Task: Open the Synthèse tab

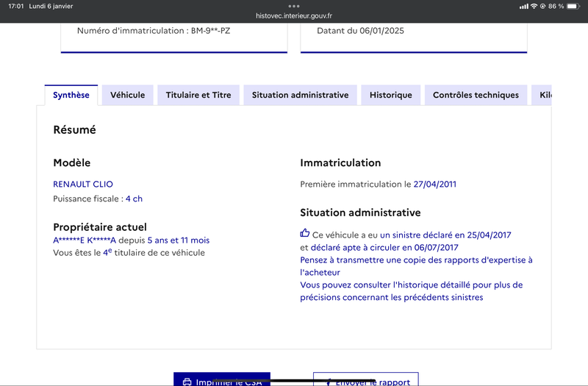Action: pos(71,96)
